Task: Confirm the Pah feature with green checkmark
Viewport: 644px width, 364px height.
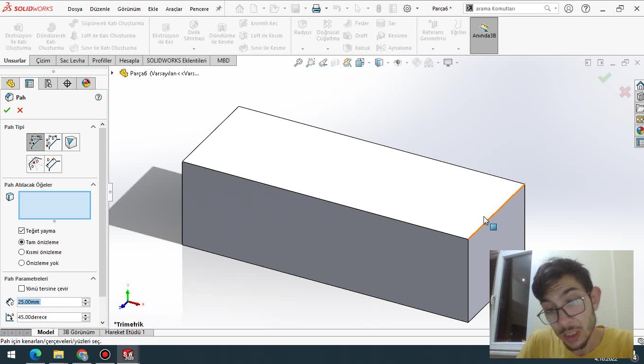Action: coord(7,110)
